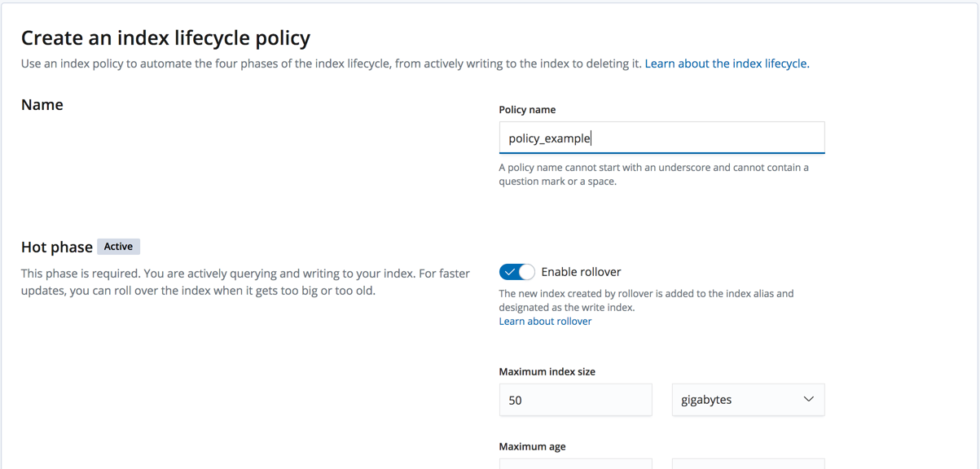Click the empty Maximum age input
Image resolution: width=980 pixels, height=469 pixels.
tap(575, 466)
